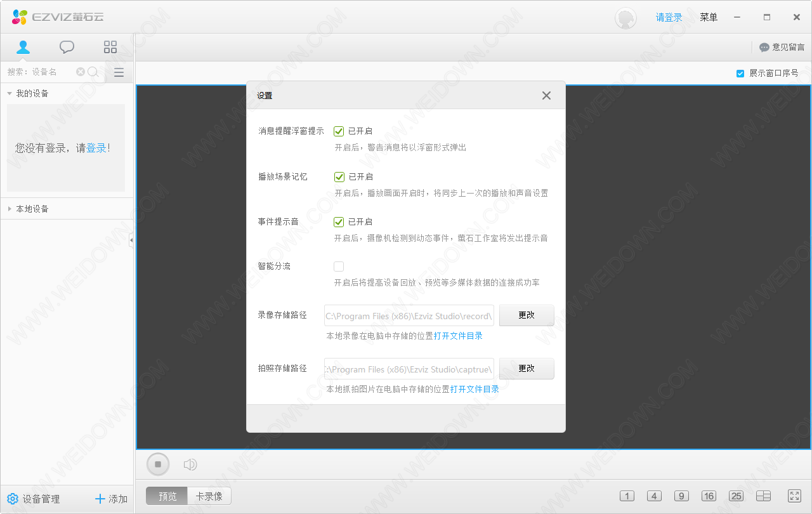This screenshot has height=514, width=812.
Task: Enter fullscreen with the expand icon
Action: coord(794,496)
